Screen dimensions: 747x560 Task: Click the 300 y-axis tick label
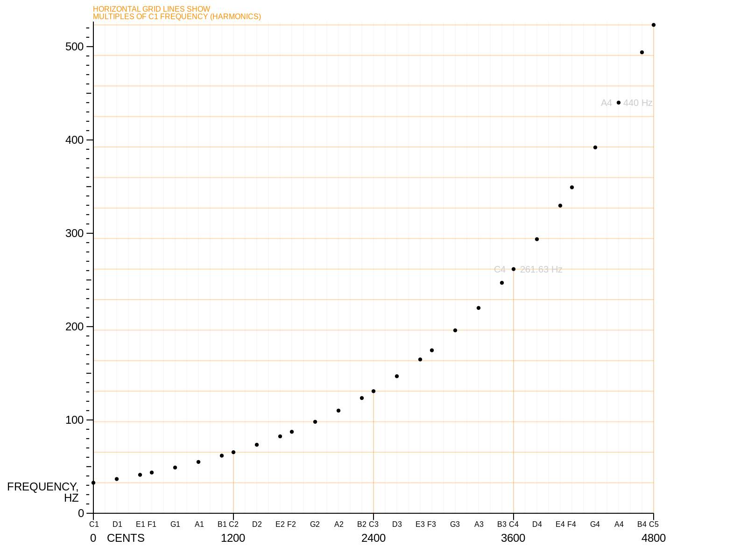[74, 233]
